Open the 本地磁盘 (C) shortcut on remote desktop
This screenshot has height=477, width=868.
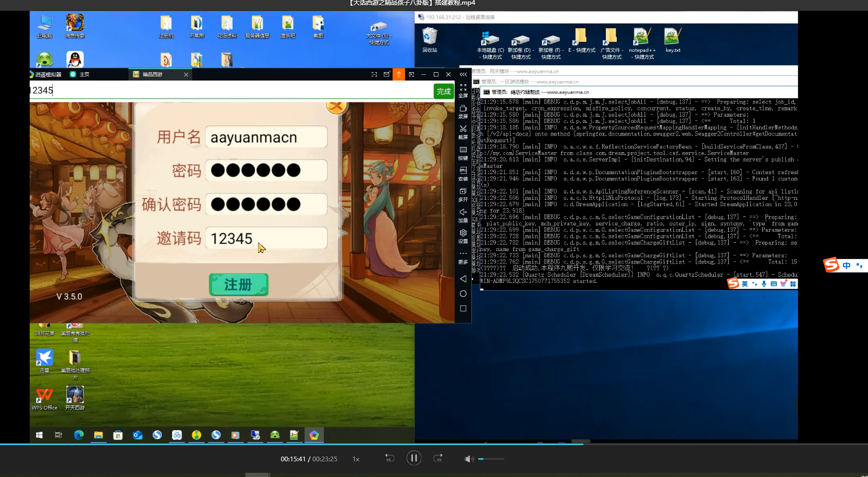pos(490,46)
